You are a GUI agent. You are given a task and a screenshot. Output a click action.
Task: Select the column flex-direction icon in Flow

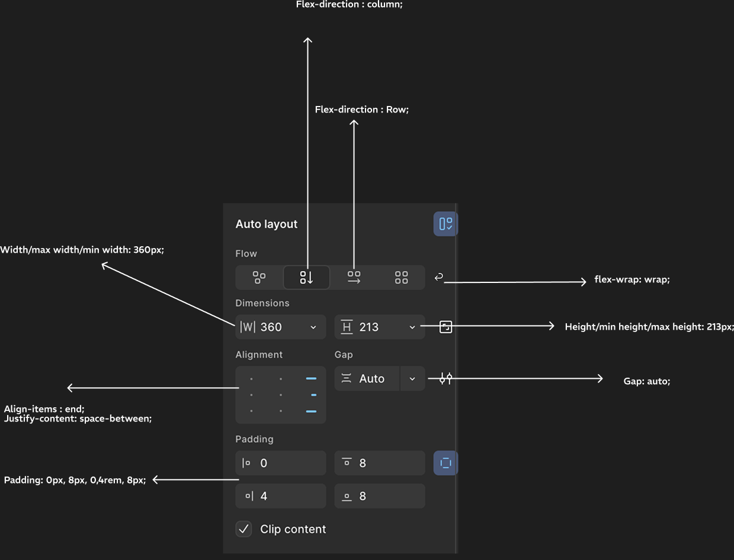pos(306,277)
